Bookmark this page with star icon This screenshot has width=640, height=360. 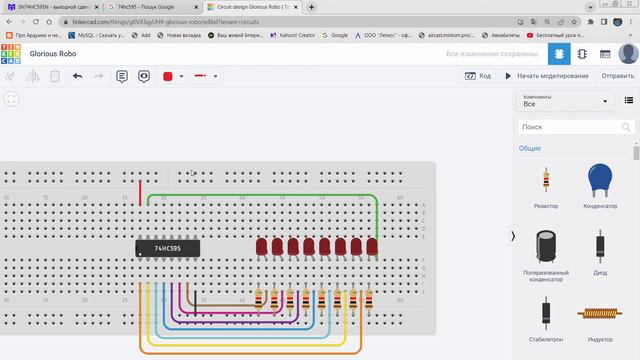(x=574, y=22)
